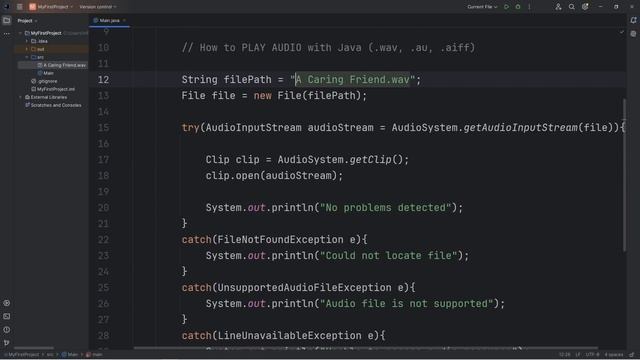Select the out folder row
Image resolution: width=640 pixels, height=360 pixels.
click(x=52, y=49)
